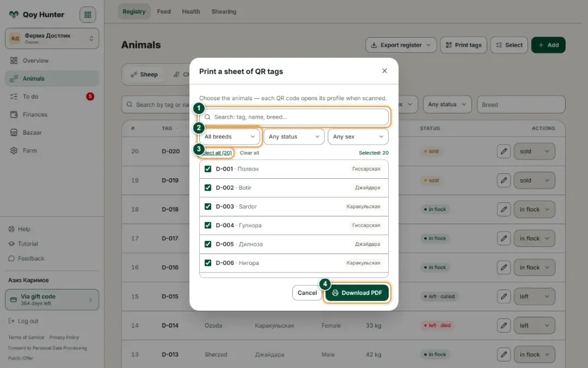
Task: Click tag D-017 in the table
Action: tap(170, 238)
